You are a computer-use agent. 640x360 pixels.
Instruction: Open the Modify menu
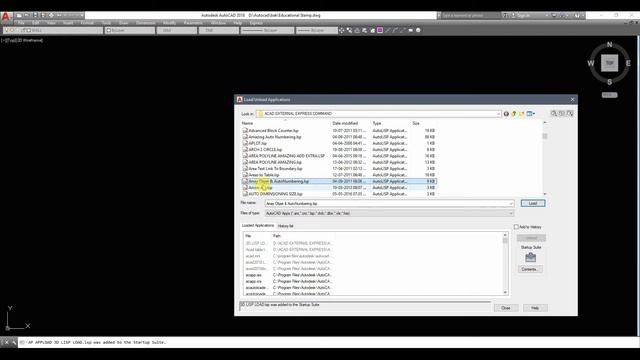point(169,23)
